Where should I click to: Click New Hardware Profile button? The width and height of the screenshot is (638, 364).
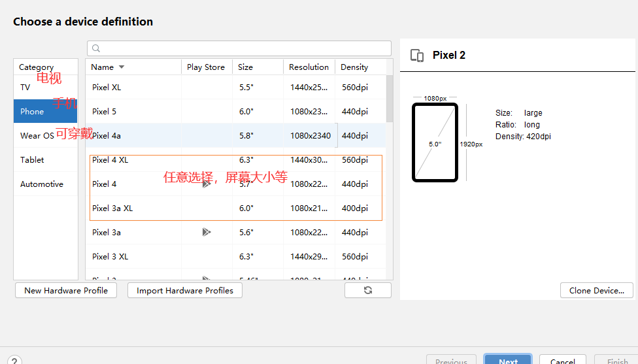pyautogui.click(x=66, y=290)
